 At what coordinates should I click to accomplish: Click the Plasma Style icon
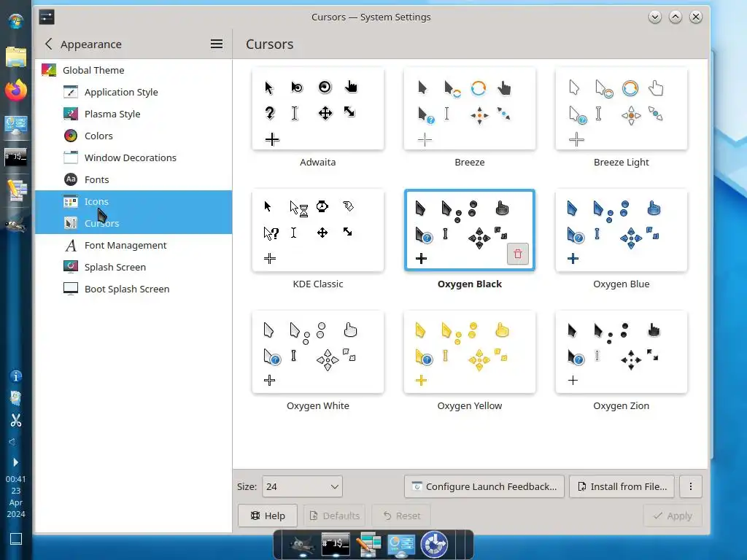click(x=71, y=114)
